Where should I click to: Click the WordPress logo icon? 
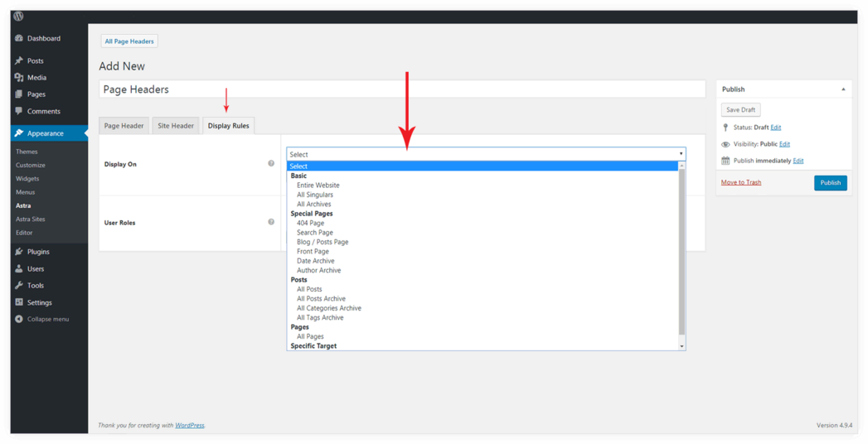(x=18, y=17)
